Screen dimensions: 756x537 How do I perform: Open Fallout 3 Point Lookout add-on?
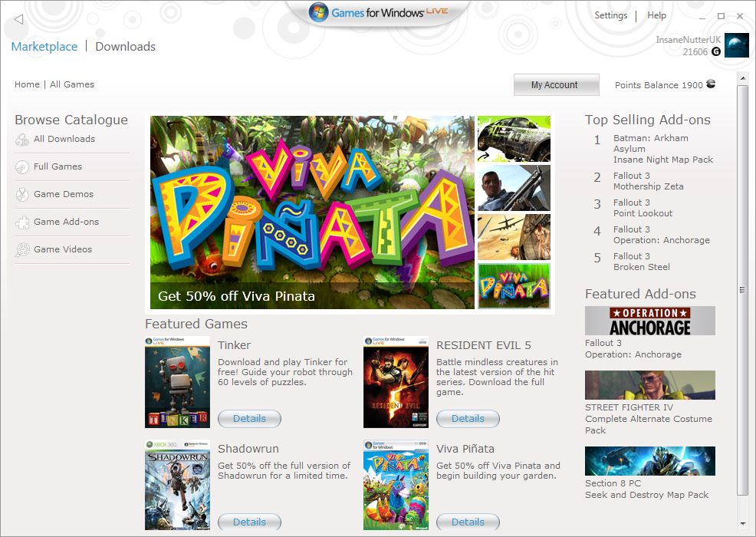[643, 208]
